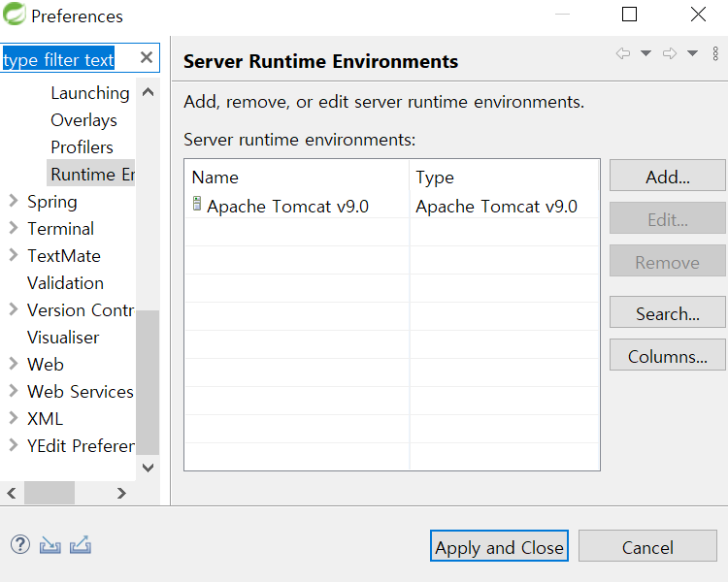Viewport: 728px width, 582px height.
Task: Click the Cancel button
Action: click(647, 546)
